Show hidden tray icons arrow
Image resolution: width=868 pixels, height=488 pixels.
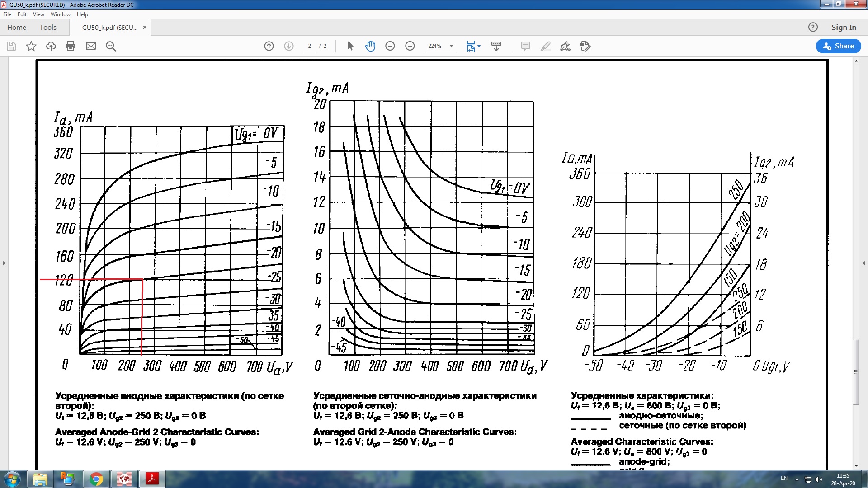pyautogui.click(x=797, y=479)
